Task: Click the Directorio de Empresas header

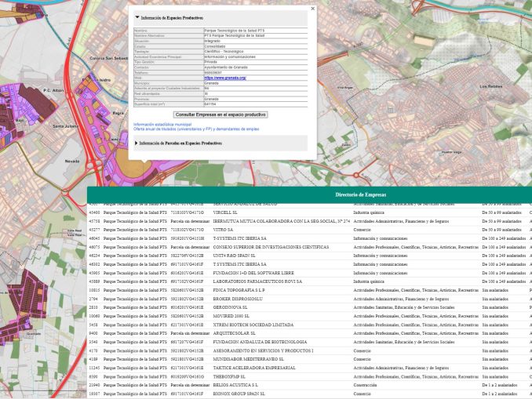Action: click(x=360, y=194)
